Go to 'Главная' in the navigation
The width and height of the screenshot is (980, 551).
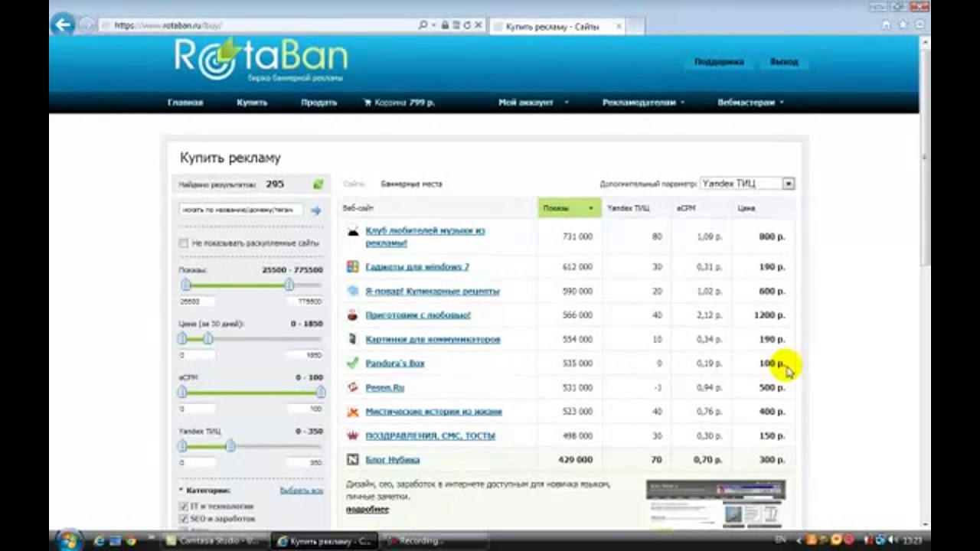pyautogui.click(x=185, y=102)
